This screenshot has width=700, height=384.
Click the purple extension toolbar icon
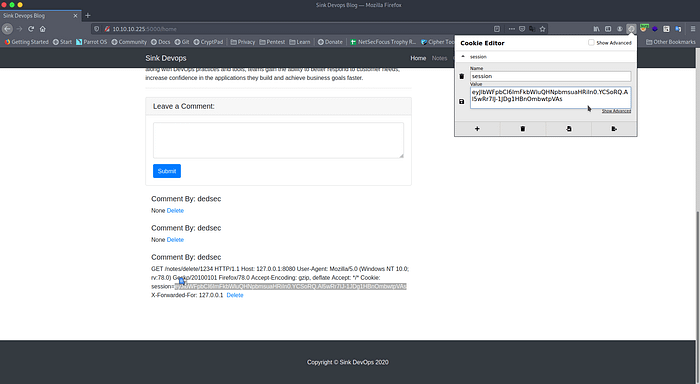(x=655, y=29)
